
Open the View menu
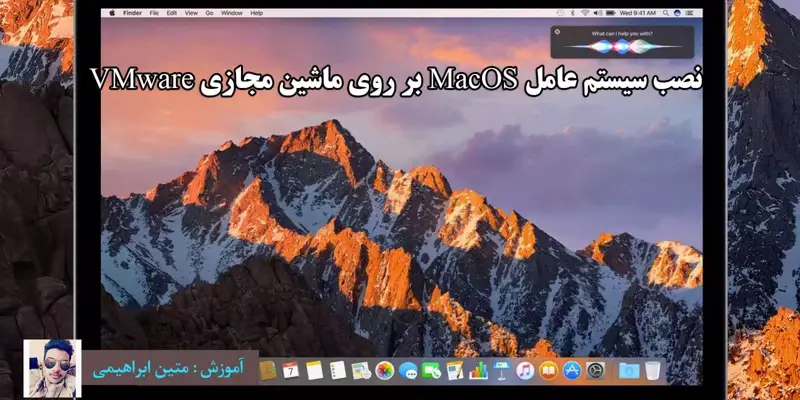191,13
